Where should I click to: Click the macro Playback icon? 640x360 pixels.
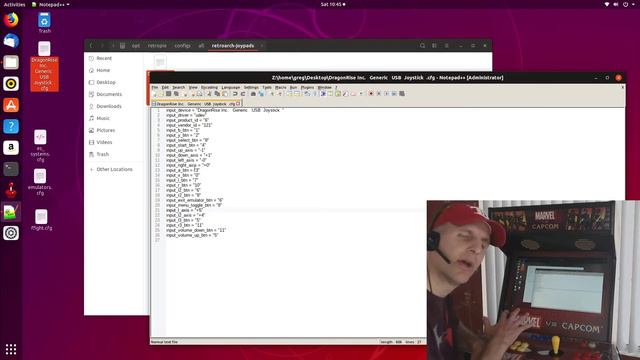click(386, 93)
